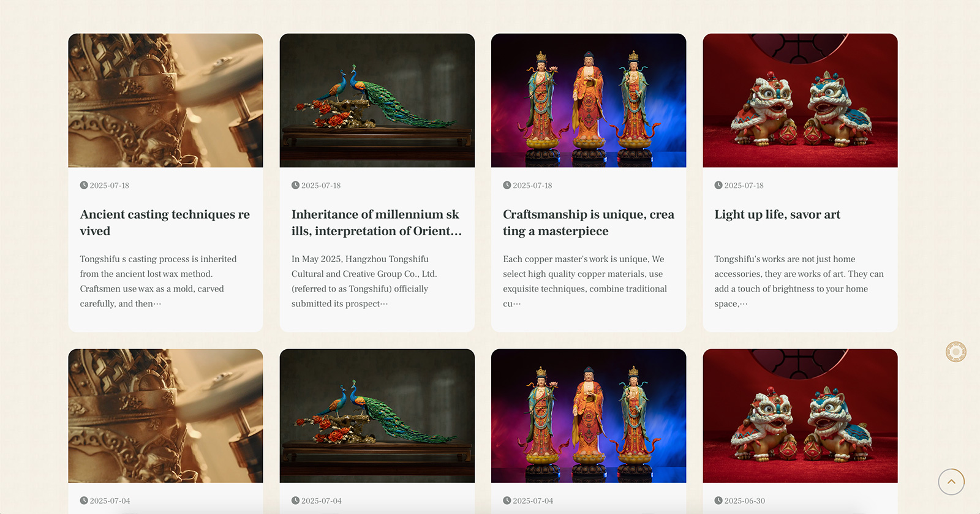Image resolution: width=980 pixels, height=514 pixels.
Task: Open "Craftsmanship is unique" article title
Action: click(x=589, y=222)
